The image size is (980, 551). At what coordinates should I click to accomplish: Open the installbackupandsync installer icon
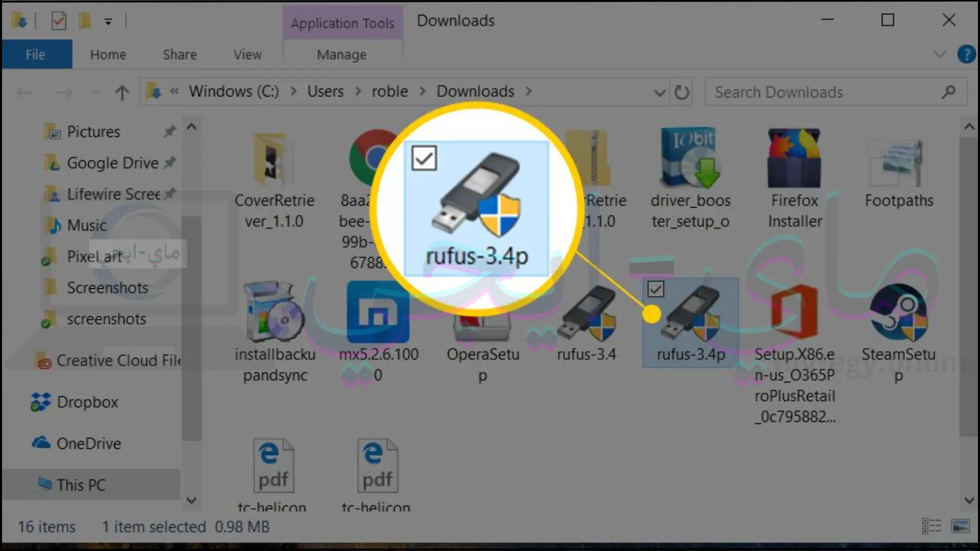coord(274,311)
